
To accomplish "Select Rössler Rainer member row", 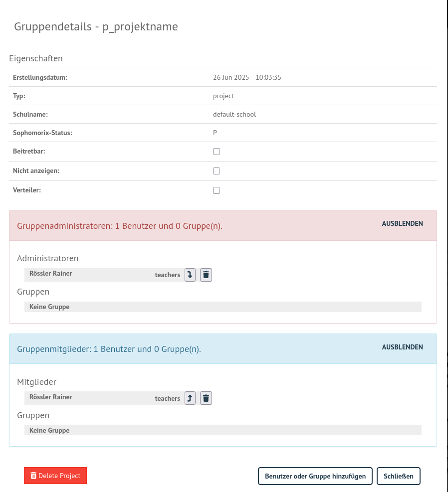I will pos(105,398).
